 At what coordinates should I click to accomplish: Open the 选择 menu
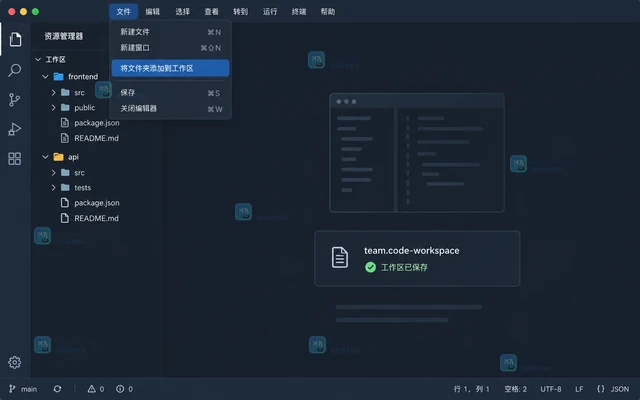point(182,11)
